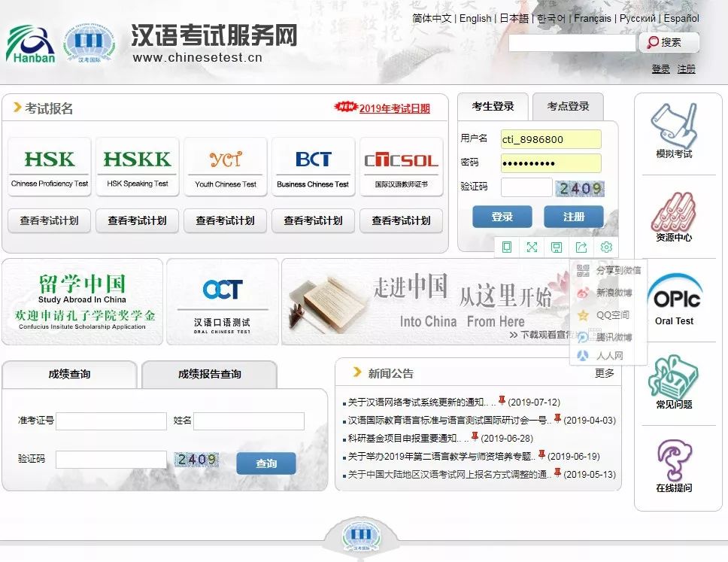Switch to the 考点登录 tab
This screenshot has width=728, height=562.
pos(568,106)
